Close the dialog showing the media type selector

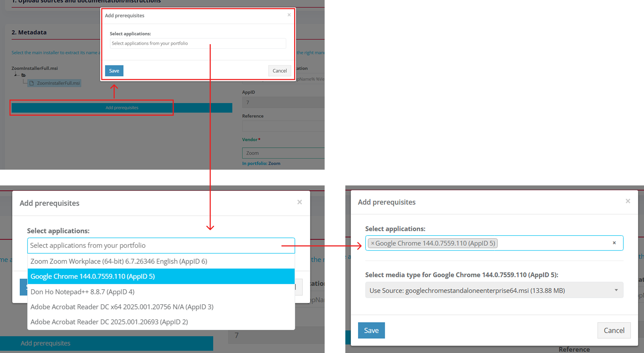(628, 201)
